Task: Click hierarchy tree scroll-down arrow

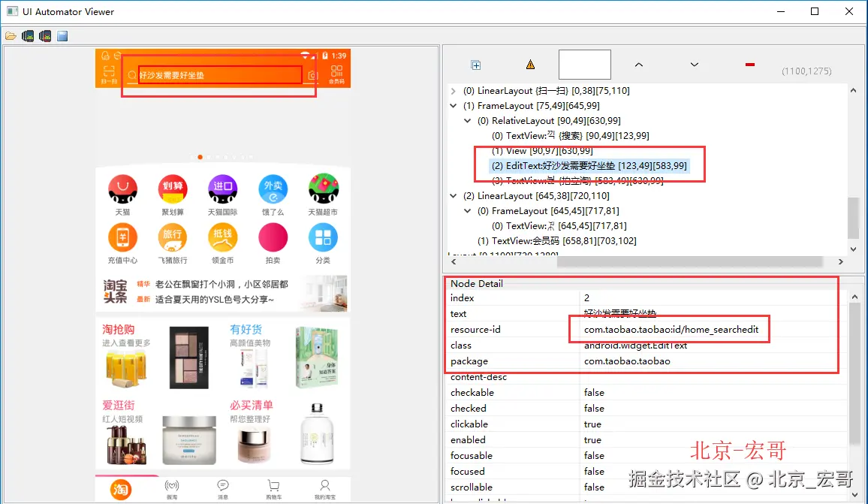Action: [x=853, y=250]
